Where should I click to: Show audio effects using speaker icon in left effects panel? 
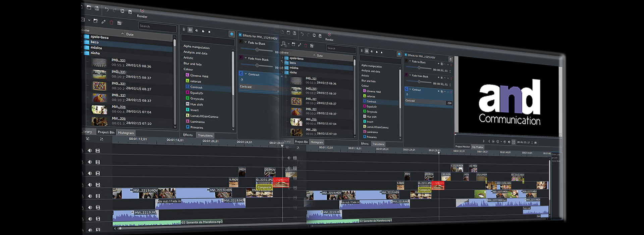pos(197,31)
